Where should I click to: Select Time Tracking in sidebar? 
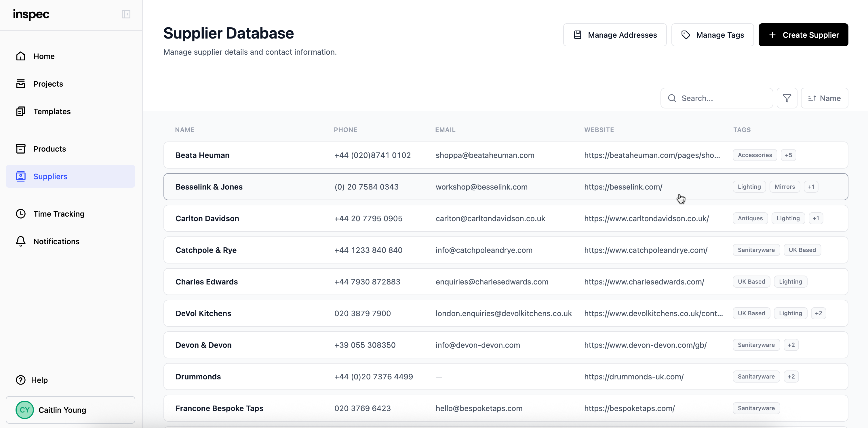71,214
